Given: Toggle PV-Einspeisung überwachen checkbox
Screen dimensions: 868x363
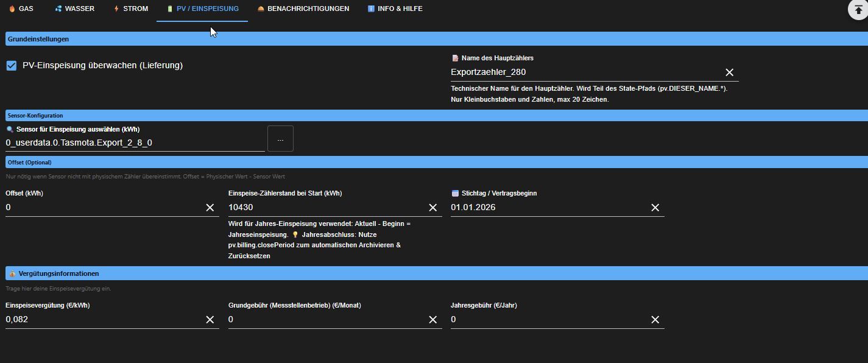Looking at the screenshot, I should coord(12,66).
